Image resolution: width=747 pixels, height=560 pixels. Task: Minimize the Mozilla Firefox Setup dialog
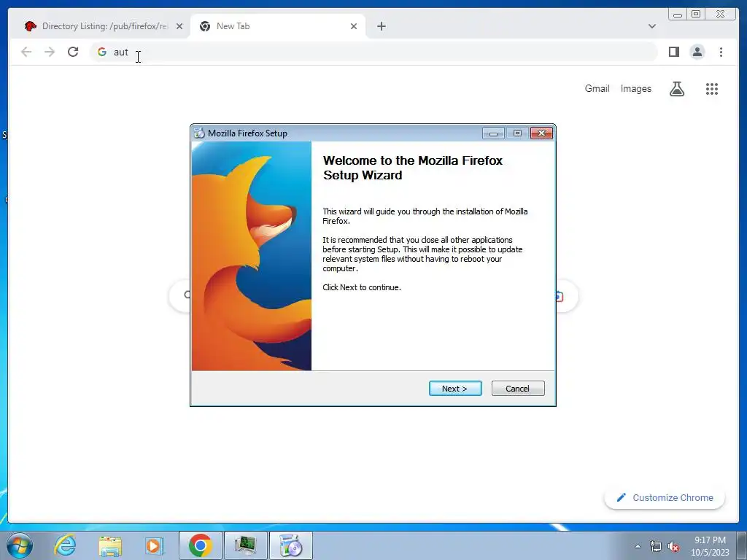[493, 133]
